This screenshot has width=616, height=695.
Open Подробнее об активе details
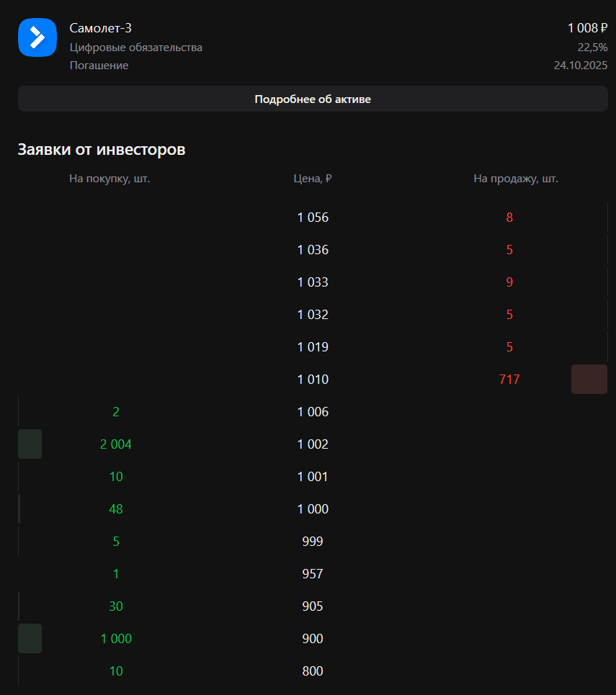pyautogui.click(x=313, y=99)
